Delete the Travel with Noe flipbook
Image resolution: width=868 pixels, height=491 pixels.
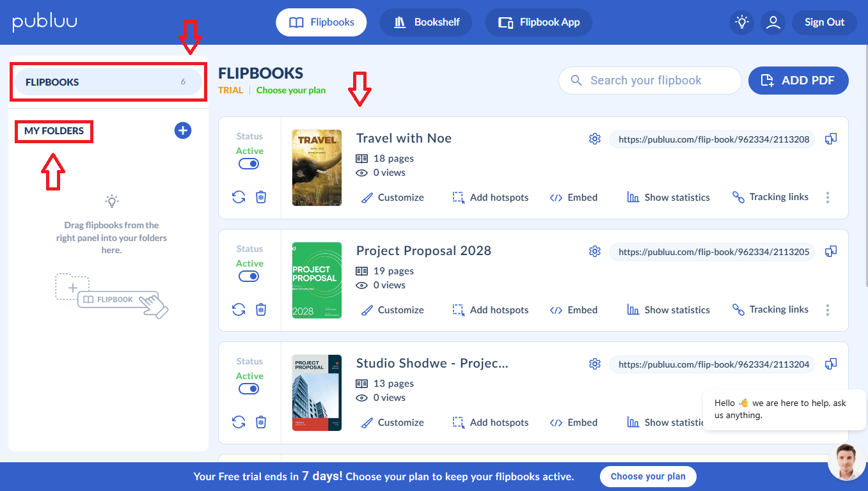tap(261, 197)
